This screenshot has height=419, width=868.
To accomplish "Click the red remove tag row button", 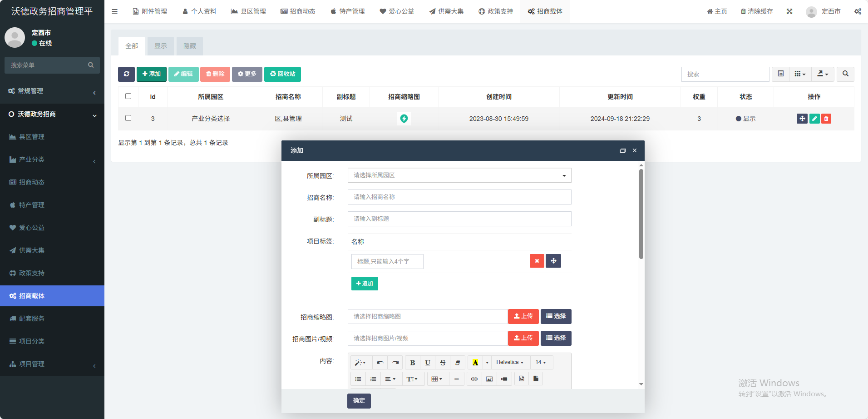I will 537,261.
